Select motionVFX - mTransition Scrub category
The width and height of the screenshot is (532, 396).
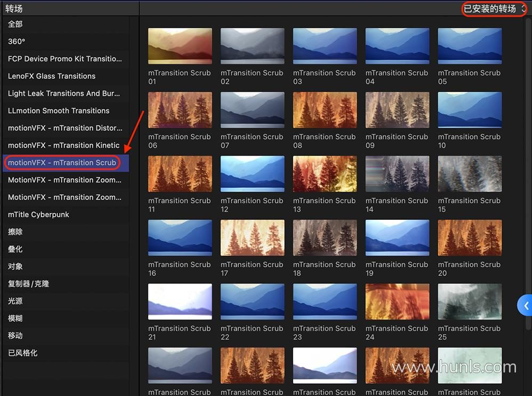coord(66,163)
